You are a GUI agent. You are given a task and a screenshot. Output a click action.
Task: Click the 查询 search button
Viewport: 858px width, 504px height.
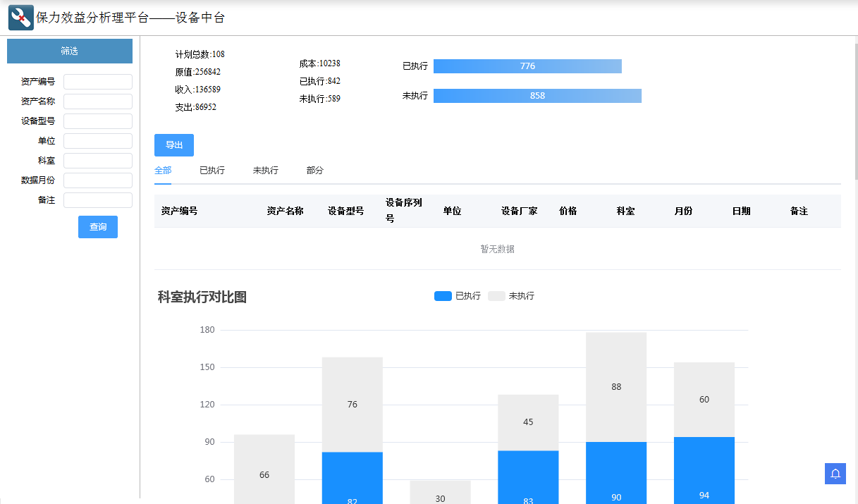coord(98,227)
